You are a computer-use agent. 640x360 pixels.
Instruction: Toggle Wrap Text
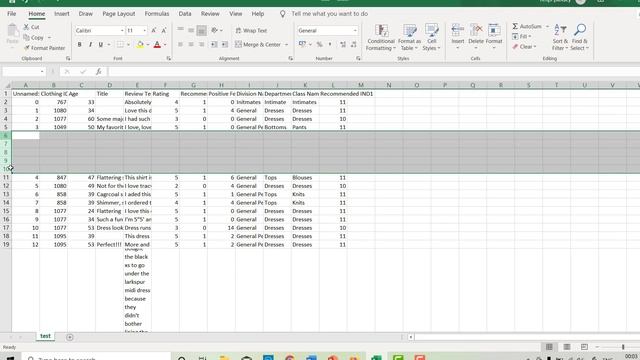coord(251,31)
